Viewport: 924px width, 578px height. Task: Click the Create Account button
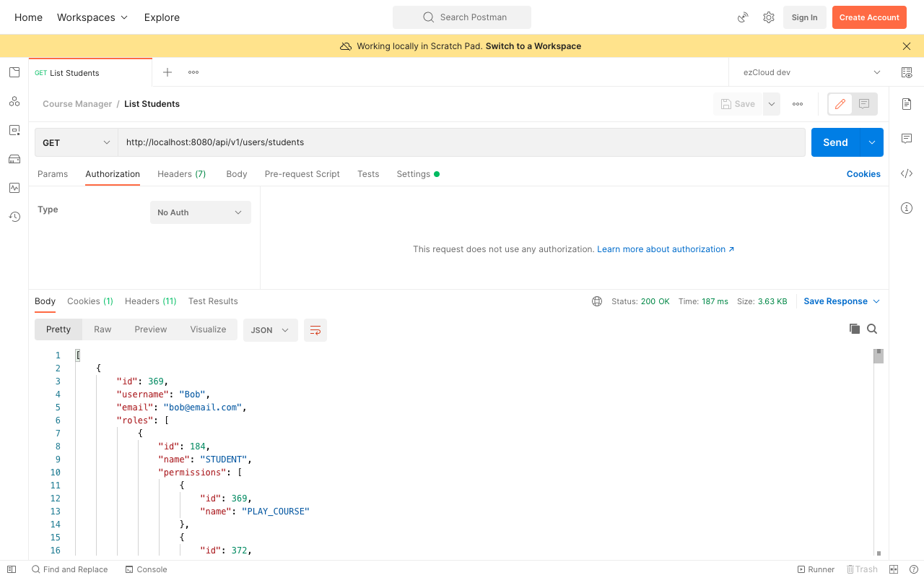(869, 17)
